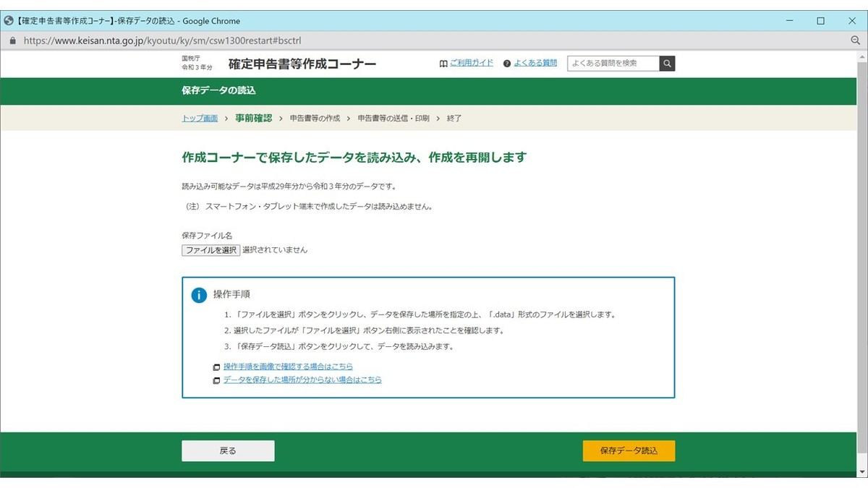Open データを保存した場所が分からない場合はこちら link
The height and width of the screenshot is (488, 868).
[302, 380]
